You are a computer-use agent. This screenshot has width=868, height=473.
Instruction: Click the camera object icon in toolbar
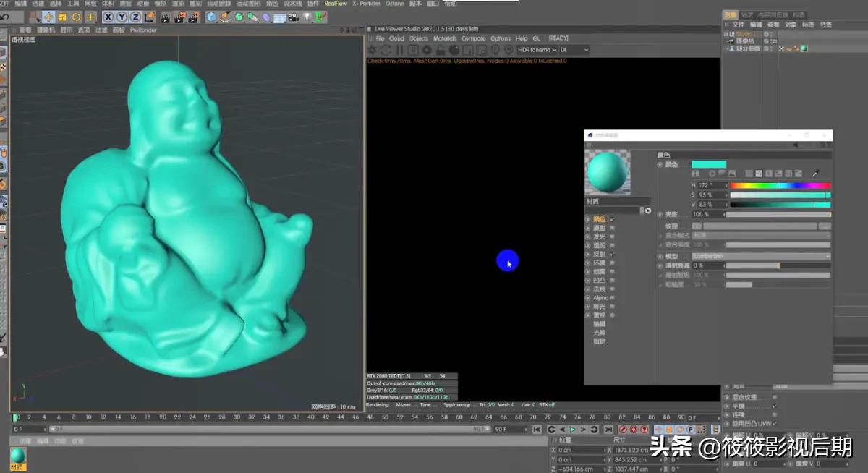pyautogui.click(x=292, y=17)
